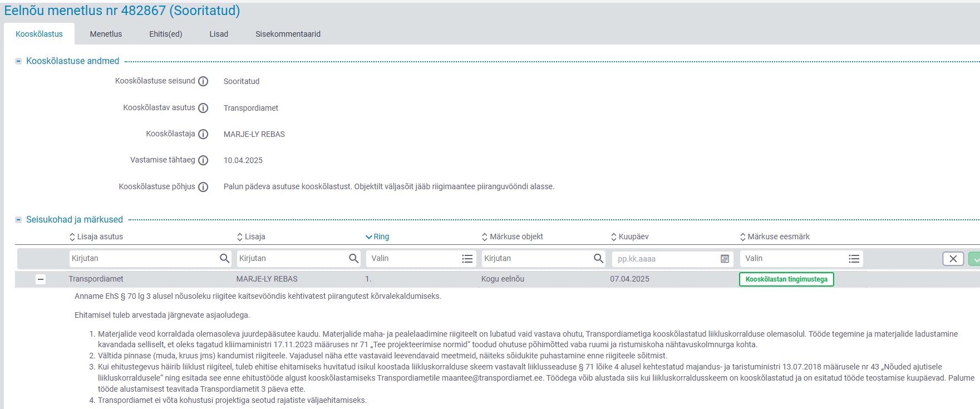Click the date 07.04.2025 in table
This screenshot has width=980, height=409.
[x=629, y=279]
